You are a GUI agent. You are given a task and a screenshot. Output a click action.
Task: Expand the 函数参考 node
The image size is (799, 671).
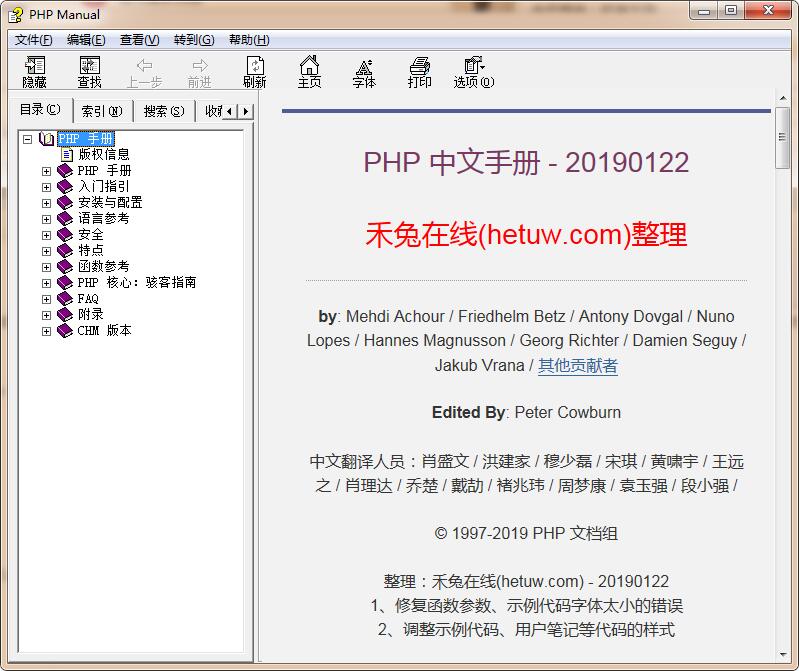click(46, 267)
